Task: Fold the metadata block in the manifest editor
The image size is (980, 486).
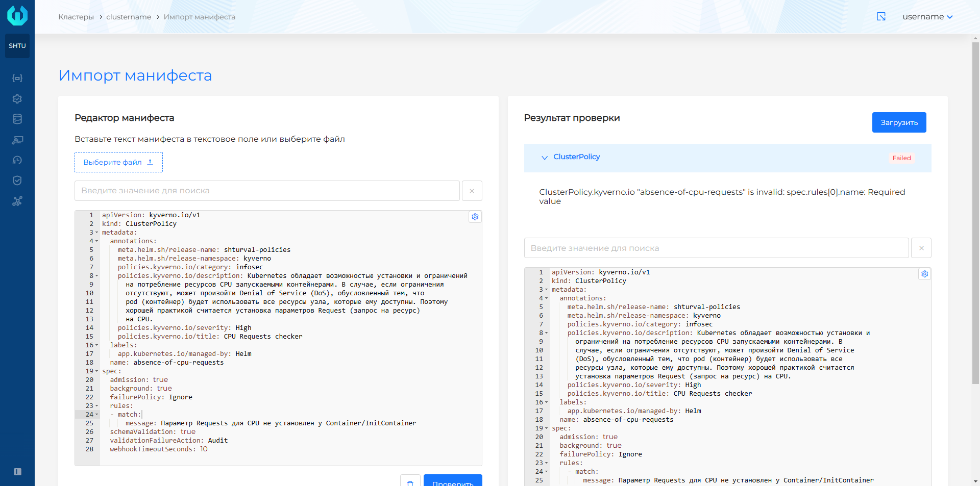Action: (97, 233)
